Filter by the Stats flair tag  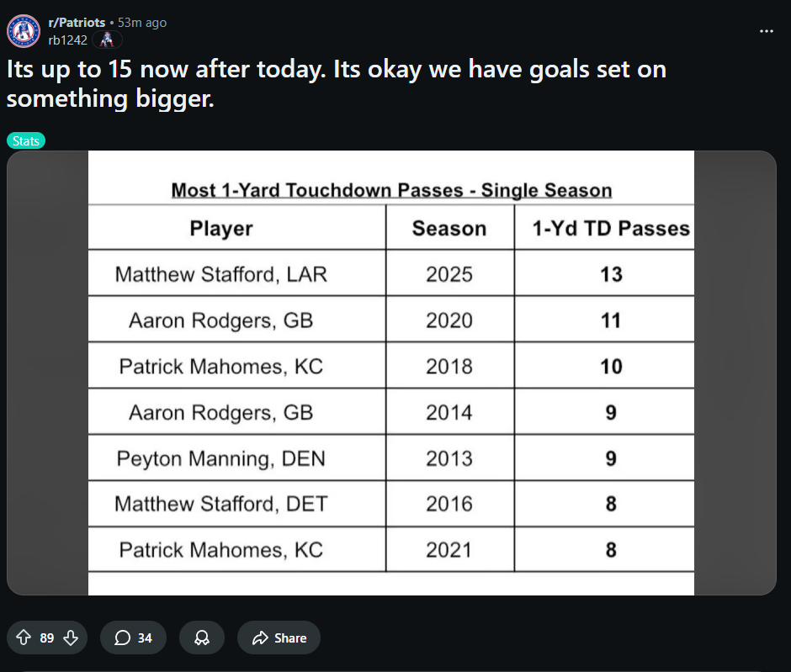tap(26, 140)
